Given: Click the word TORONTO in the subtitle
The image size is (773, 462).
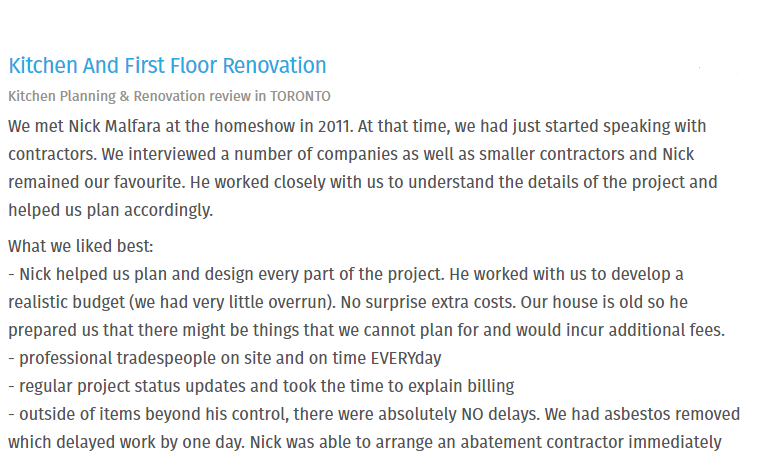Looking at the screenshot, I should pos(300,96).
